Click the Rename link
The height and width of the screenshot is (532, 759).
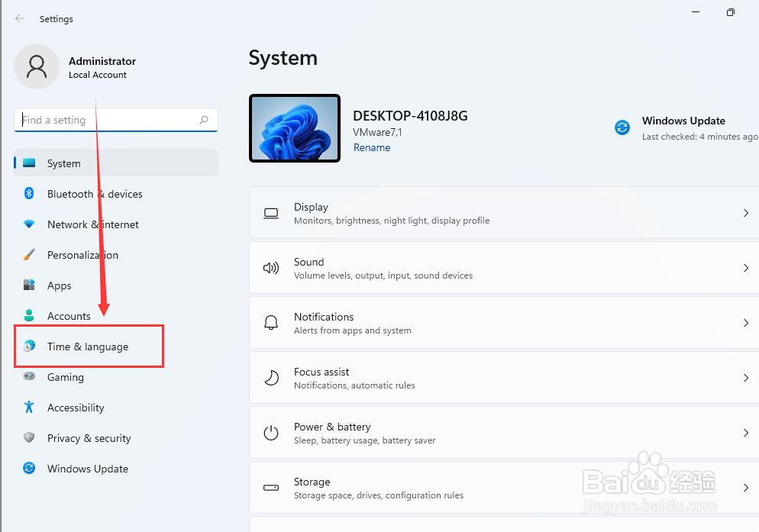click(x=372, y=147)
